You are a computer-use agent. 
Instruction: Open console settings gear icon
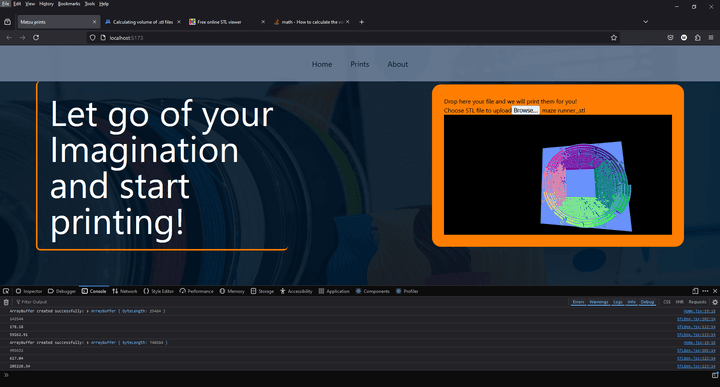(x=714, y=302)
